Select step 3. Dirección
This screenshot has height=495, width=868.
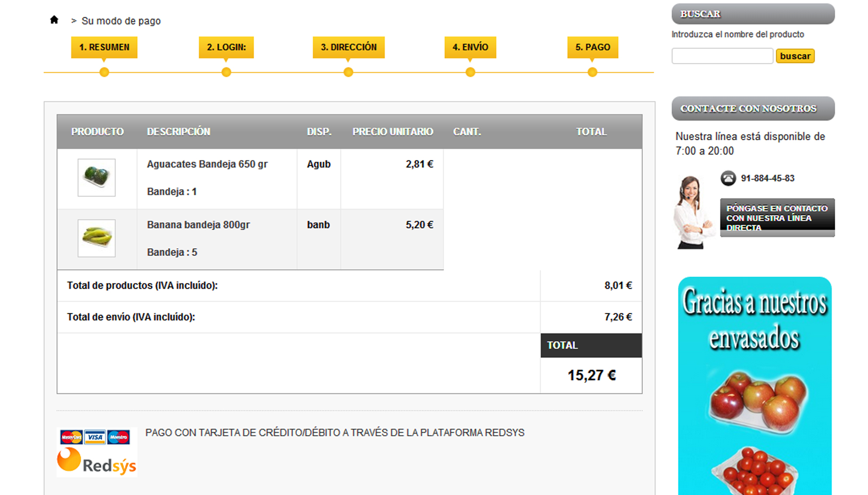pos(348,47)
